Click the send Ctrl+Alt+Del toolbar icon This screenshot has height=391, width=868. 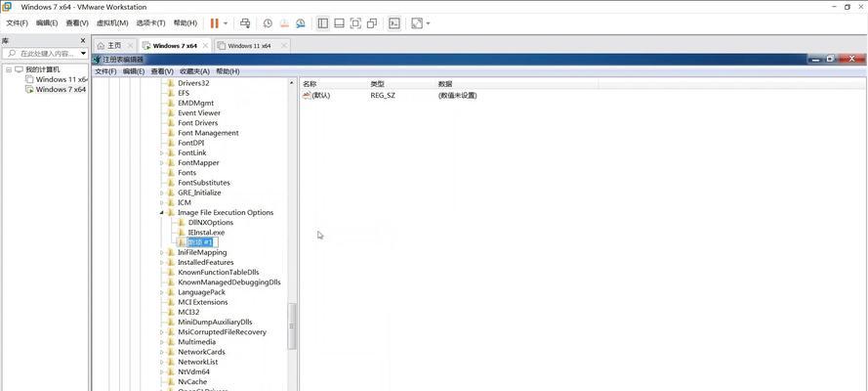[x=245, y=23]
